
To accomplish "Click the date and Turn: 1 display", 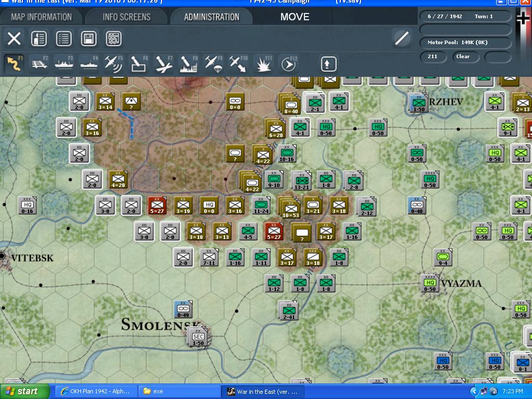I will click(465, 16).
